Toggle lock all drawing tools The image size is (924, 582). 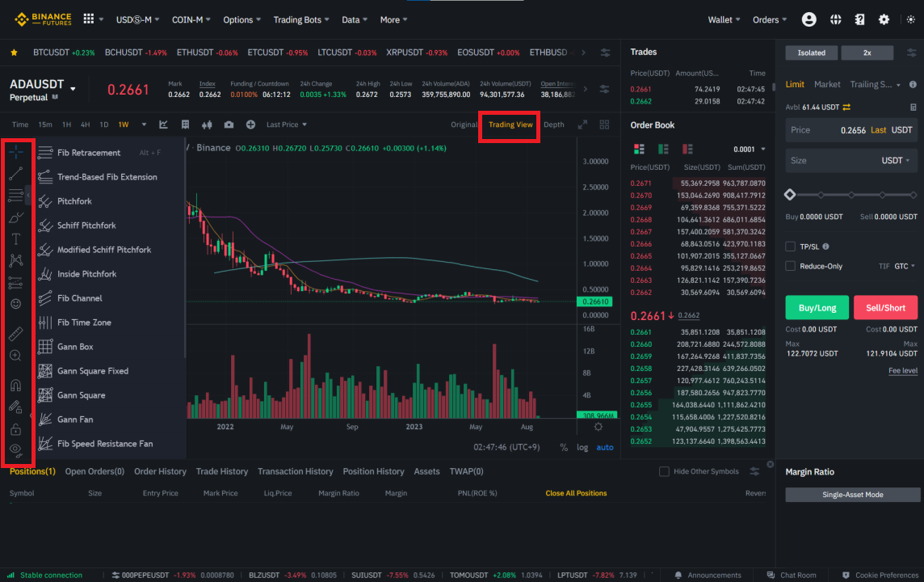pyautogui.click(x=16, y=429)
